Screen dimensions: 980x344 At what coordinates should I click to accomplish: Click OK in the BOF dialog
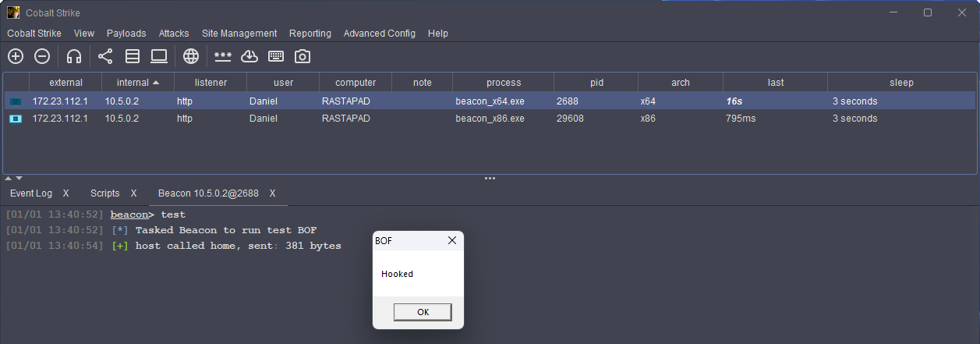tap(423, 312)
